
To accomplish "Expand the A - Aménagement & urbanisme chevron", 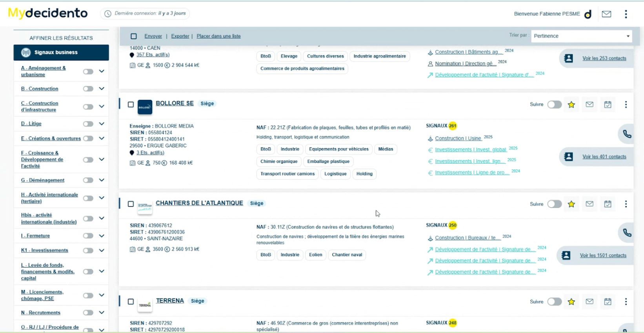I will point(102,71).
